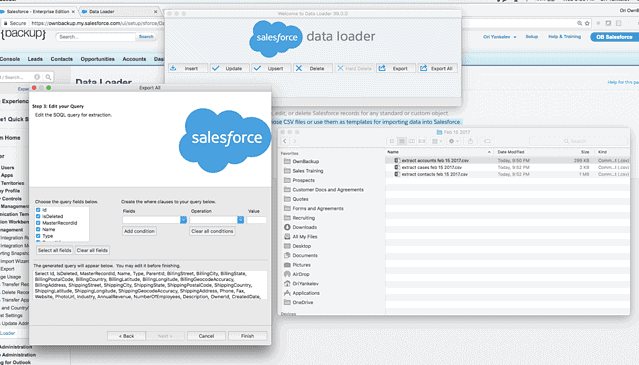The image size is (639, 365).
Task: Click the Finder search field
Action: click(578, 141)
